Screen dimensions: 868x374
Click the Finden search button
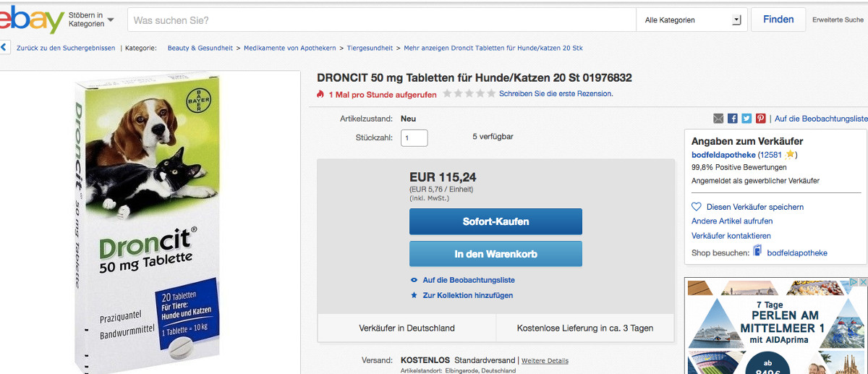click(x=778, y=20)
